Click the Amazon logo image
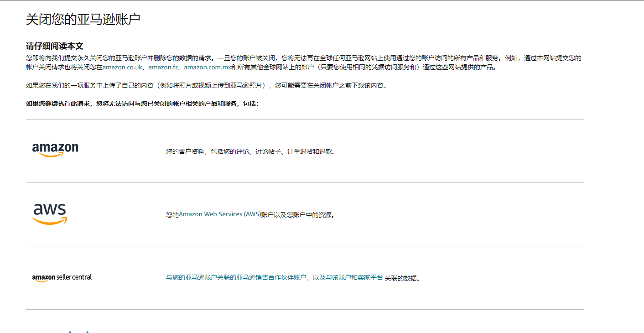The height and width of the screenshot is (333, 644). [x=55, y=150]
